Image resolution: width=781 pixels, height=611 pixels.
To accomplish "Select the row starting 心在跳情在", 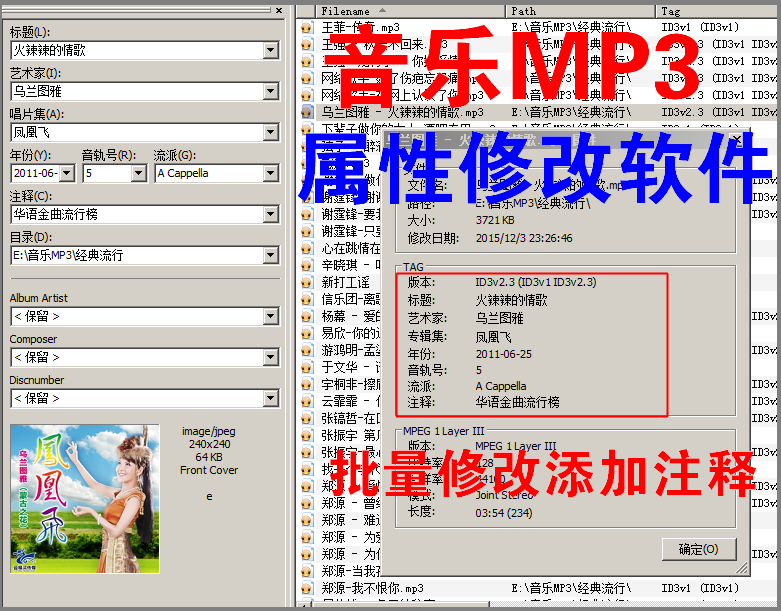I will coord(351,248).
